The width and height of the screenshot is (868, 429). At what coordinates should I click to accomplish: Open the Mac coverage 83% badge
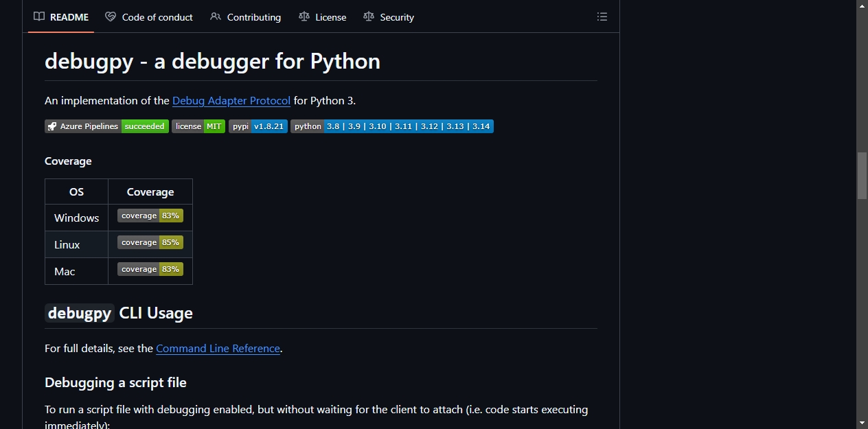pos(150,269)
